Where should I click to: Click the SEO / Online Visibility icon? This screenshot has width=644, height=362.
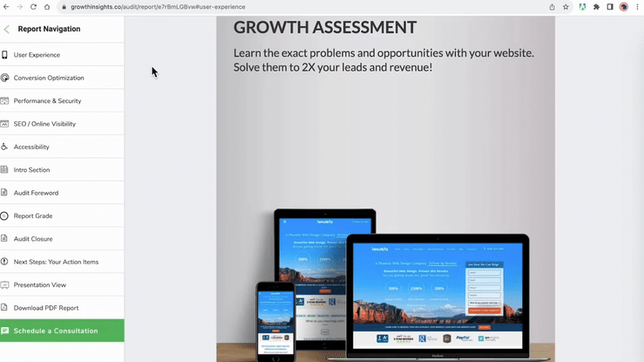point(5,124)
